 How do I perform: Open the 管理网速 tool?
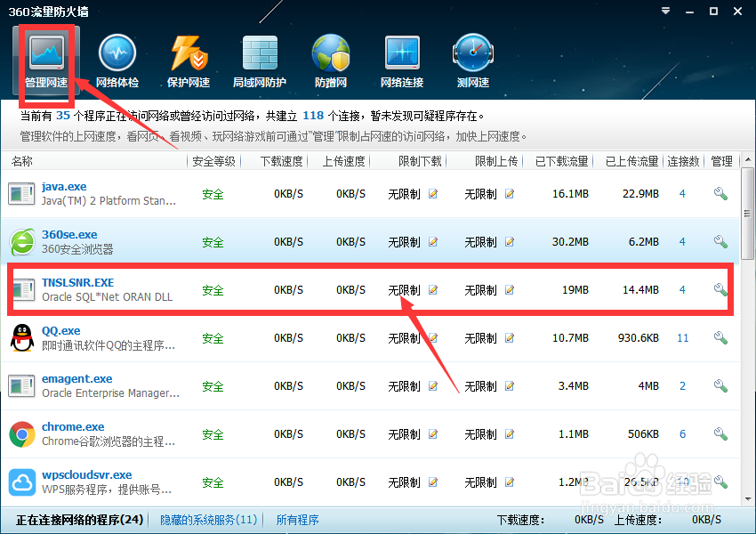[x=46, y=61]
